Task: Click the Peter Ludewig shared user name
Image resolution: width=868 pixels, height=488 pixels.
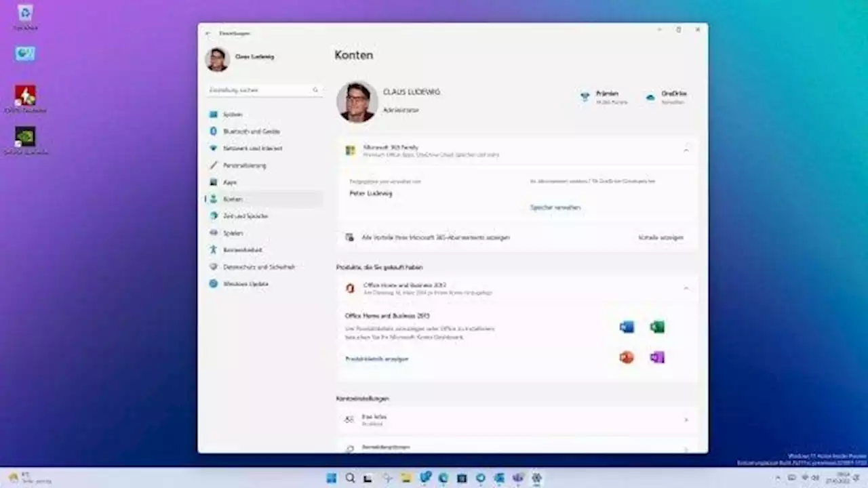Action: point(371,193)
